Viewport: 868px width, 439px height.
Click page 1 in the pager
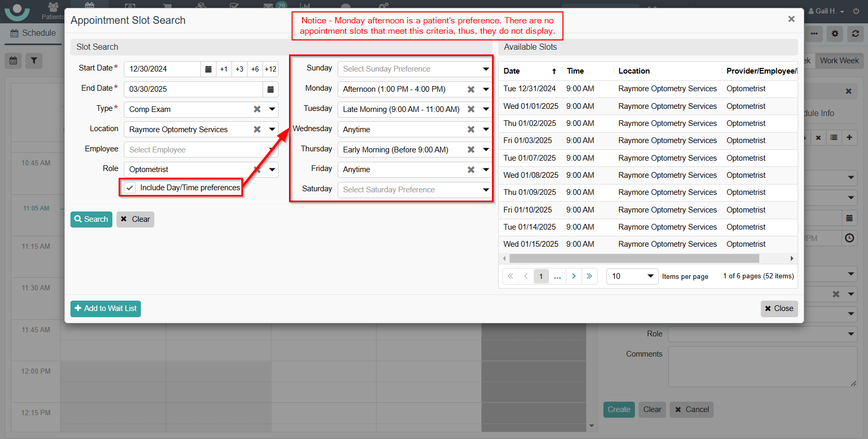coord(541,276)
